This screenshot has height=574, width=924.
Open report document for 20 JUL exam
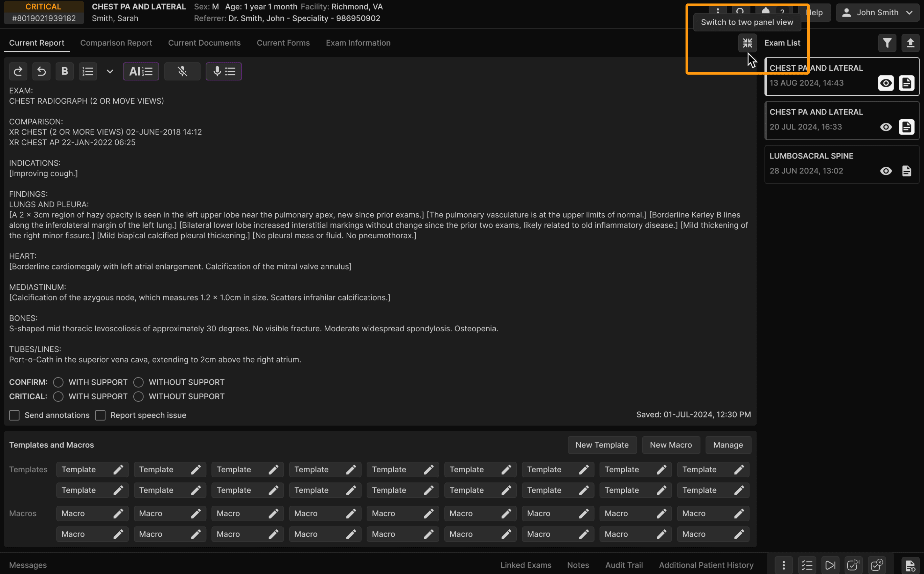pyautogui.click(x=906, y=127)
